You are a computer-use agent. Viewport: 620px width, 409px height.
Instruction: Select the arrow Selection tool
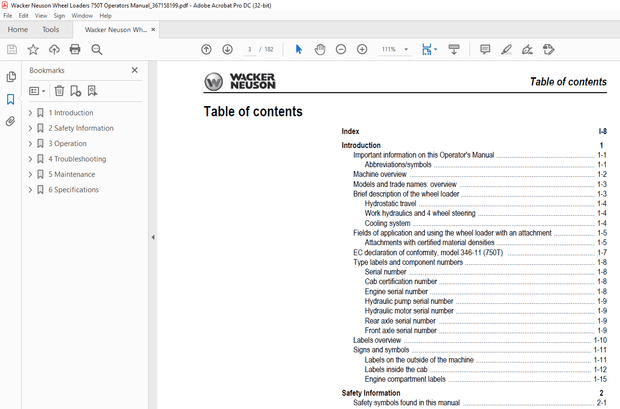(299, 49)
